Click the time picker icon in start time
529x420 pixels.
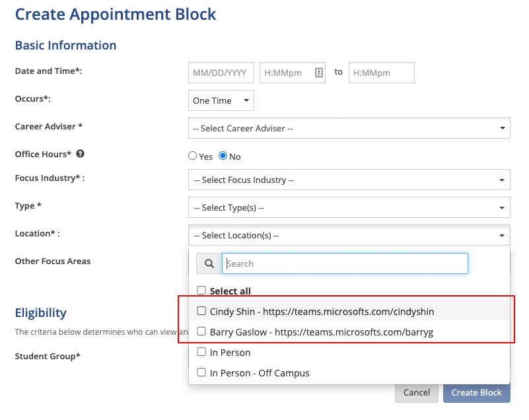319,73
